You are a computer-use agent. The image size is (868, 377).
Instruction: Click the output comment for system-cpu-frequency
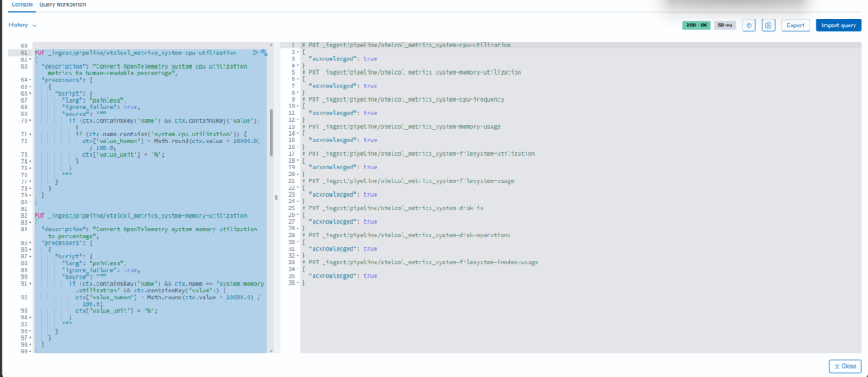[x=403, y=99]
